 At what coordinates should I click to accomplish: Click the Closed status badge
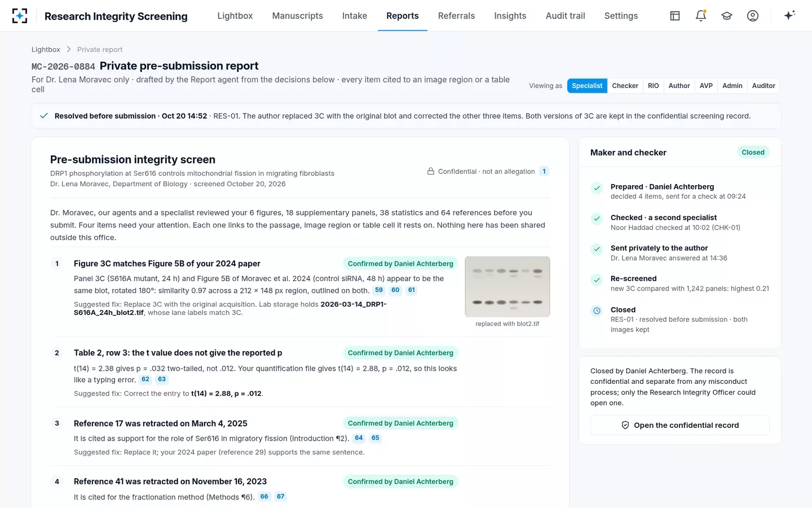click(x=753, y=152)
